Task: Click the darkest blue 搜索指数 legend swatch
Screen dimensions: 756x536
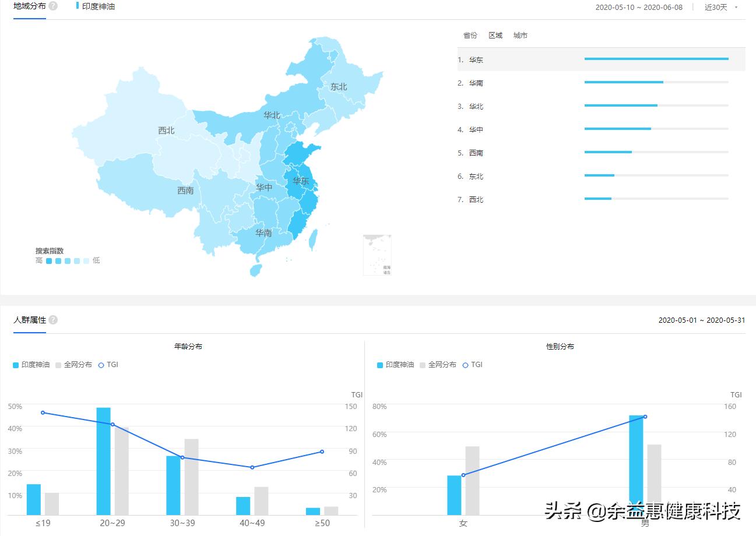Action: click(x=48, y=260)
